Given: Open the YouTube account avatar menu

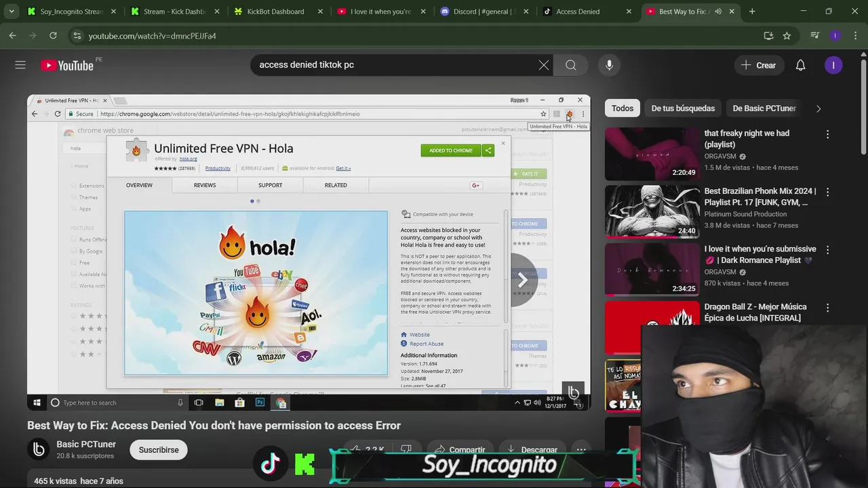Looking at the screenshot, I should (x=833, y=65).
